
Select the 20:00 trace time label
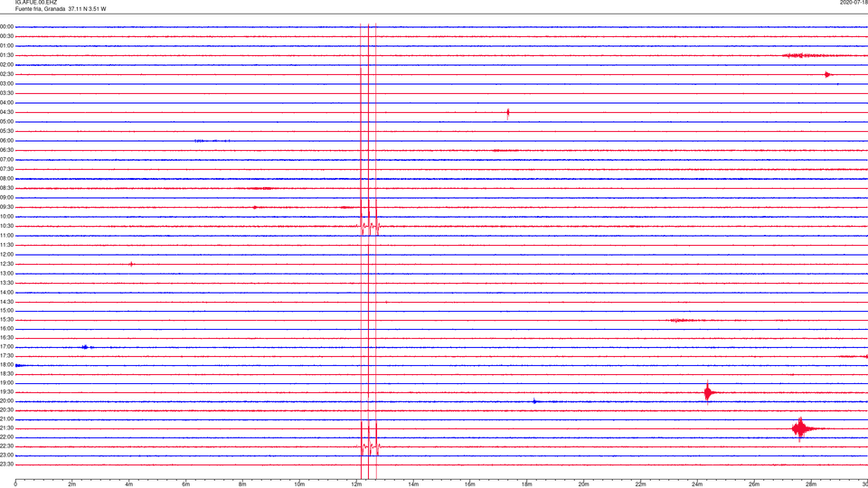[7, 401]
